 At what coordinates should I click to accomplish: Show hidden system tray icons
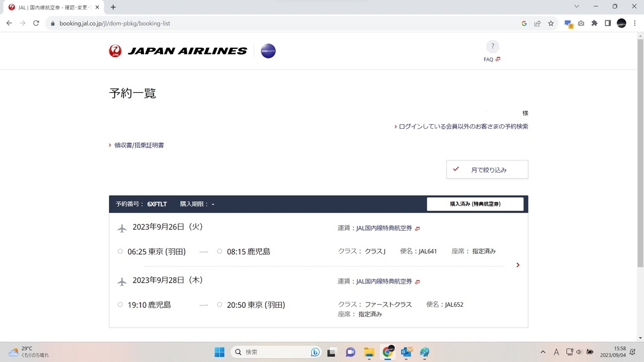tap(543, 352)
